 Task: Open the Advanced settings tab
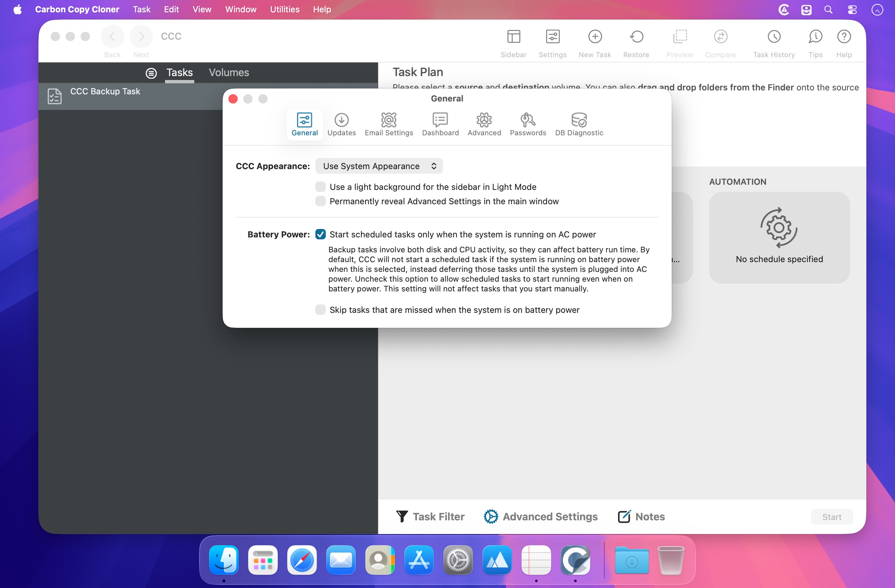[x=484, y=125]
